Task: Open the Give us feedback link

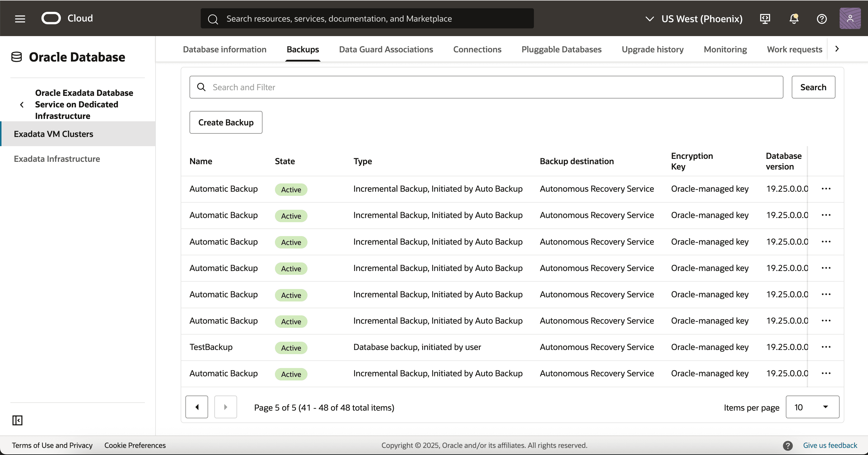Action: pos(830,445)
